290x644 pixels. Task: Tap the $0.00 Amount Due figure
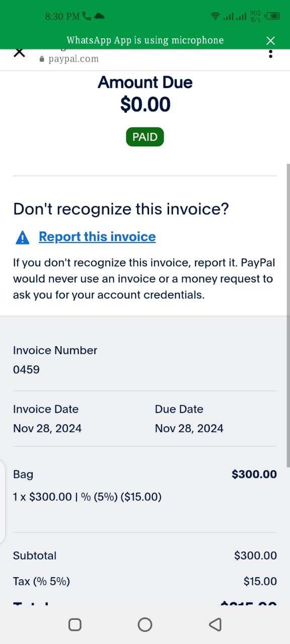click(x=145, y=104)
